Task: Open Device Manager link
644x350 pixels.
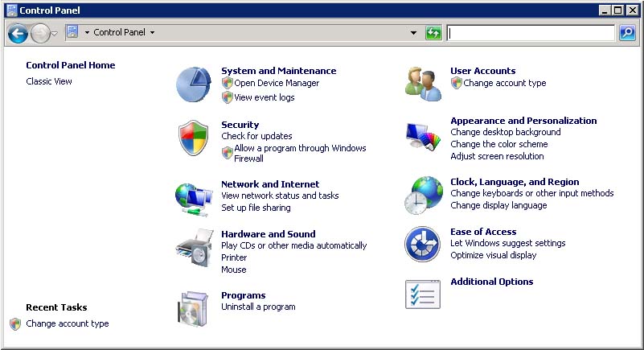Action: pos(277,83)
